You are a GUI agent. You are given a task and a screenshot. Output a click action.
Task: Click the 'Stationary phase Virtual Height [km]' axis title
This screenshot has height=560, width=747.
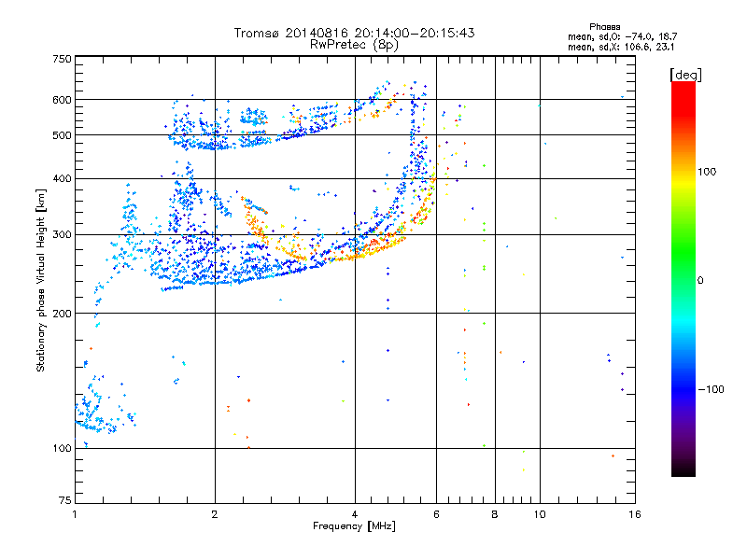click(x=41, y=281)
